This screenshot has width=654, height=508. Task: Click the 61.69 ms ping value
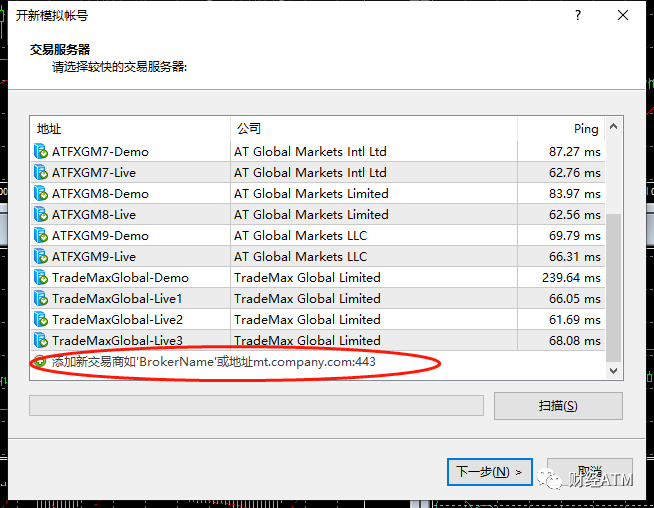click(x=575, y=319)
